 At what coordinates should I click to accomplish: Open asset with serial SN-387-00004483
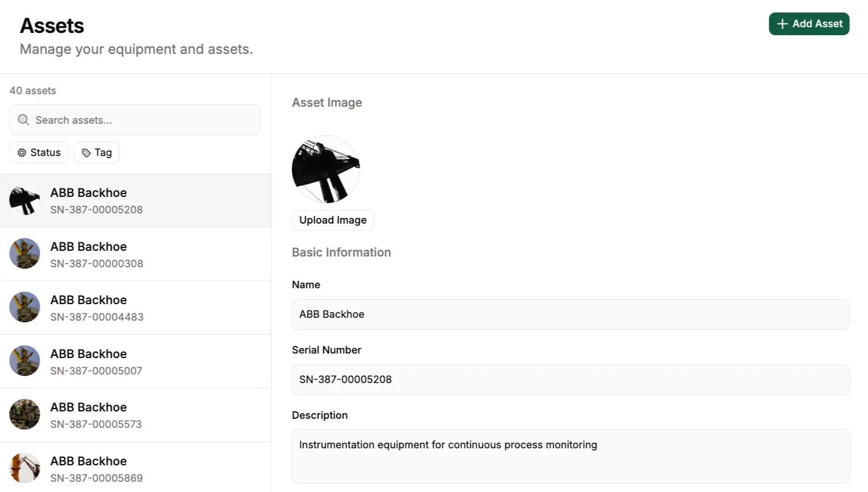tap(135, 308)
